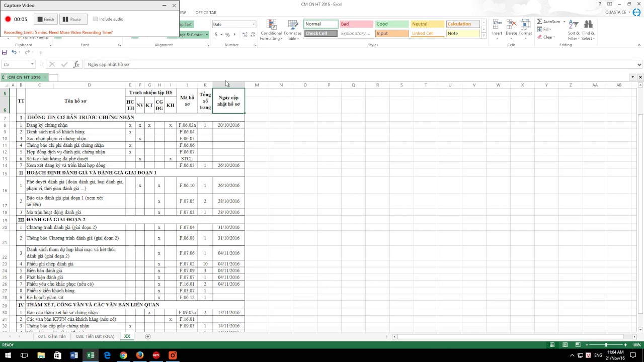Open the Format cells menu
Screen dimensions: 644x362
(525, 29)
